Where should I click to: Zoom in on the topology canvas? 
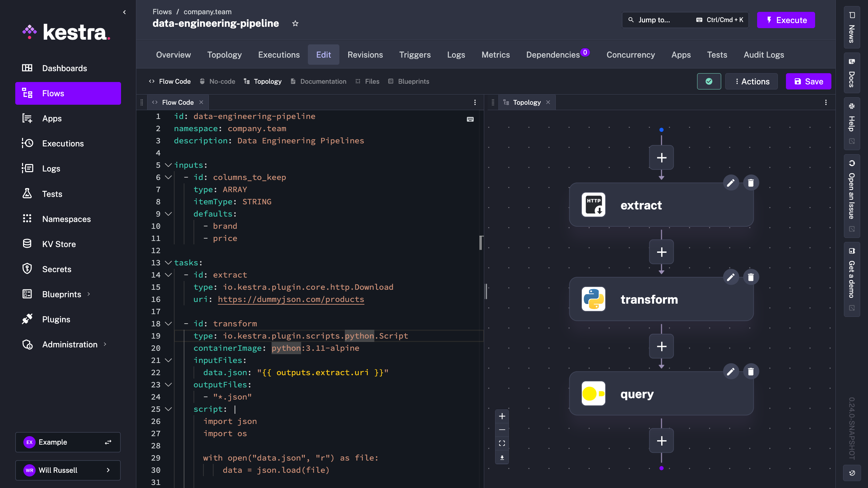pos(502,416)
